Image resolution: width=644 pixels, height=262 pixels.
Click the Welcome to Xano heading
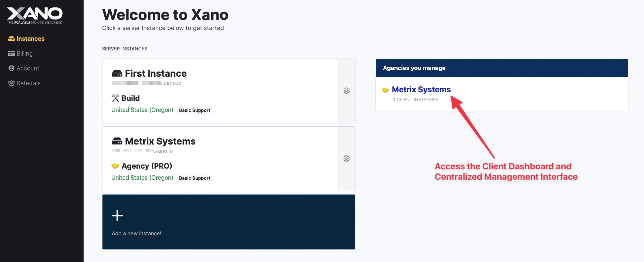click(x=165, y=15)
